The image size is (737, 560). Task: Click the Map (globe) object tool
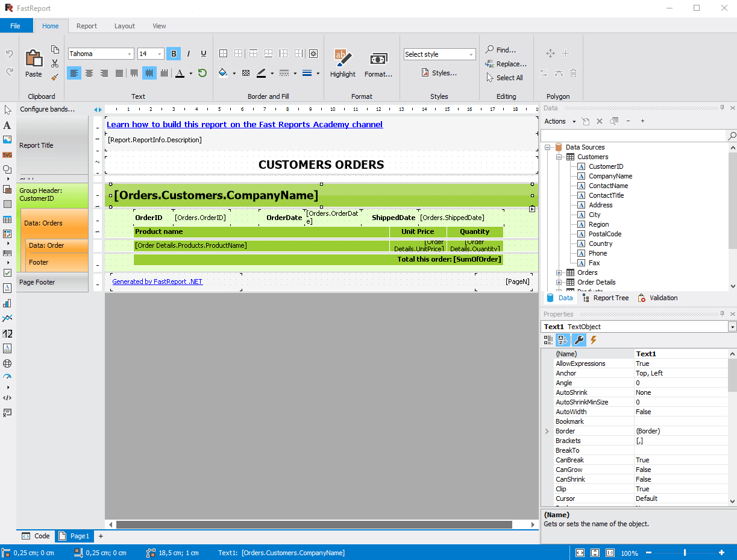[x=7, y=363]
